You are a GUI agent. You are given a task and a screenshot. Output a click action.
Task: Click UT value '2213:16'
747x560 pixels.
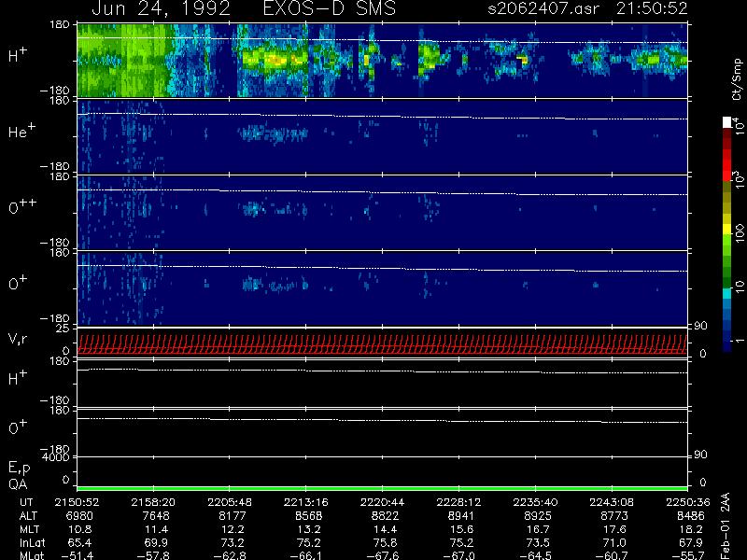point(306,502)
